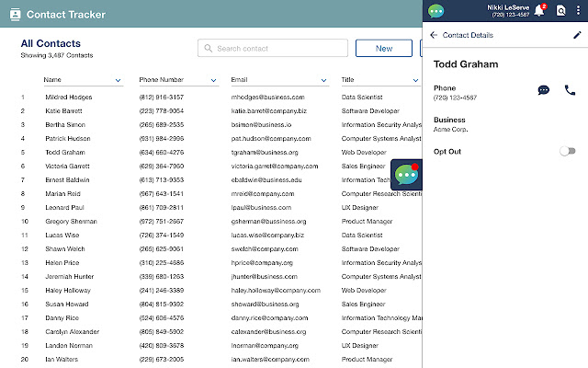Click the green messaging logo in panel header
Image resolution: width=588 pixels, height=368 pixels.
click(x=435, y=11)
